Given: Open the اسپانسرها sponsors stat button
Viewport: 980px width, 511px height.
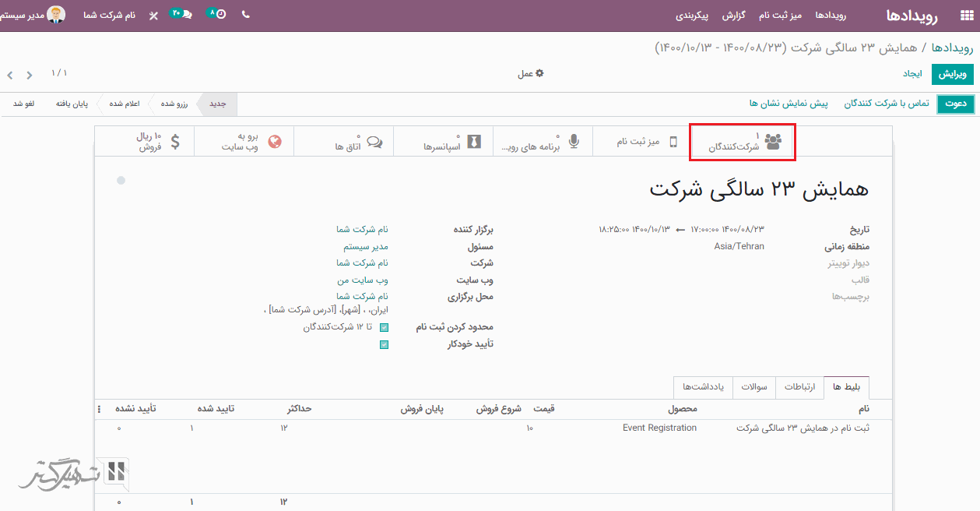Looking at the screenshot, I should coord(443,142).
